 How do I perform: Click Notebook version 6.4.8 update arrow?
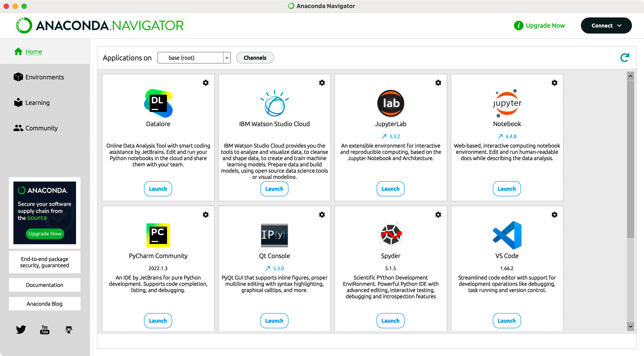coord(500,136)
